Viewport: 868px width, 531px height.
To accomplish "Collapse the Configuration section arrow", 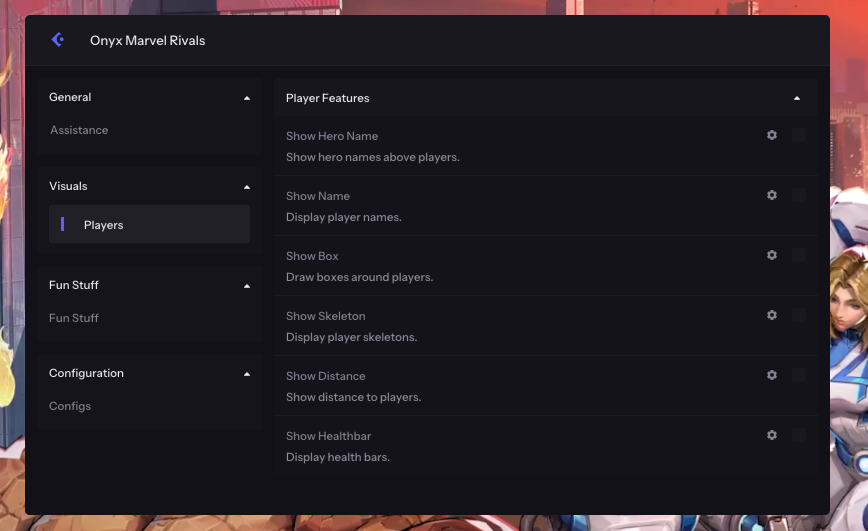I will [x=247, y=374].
